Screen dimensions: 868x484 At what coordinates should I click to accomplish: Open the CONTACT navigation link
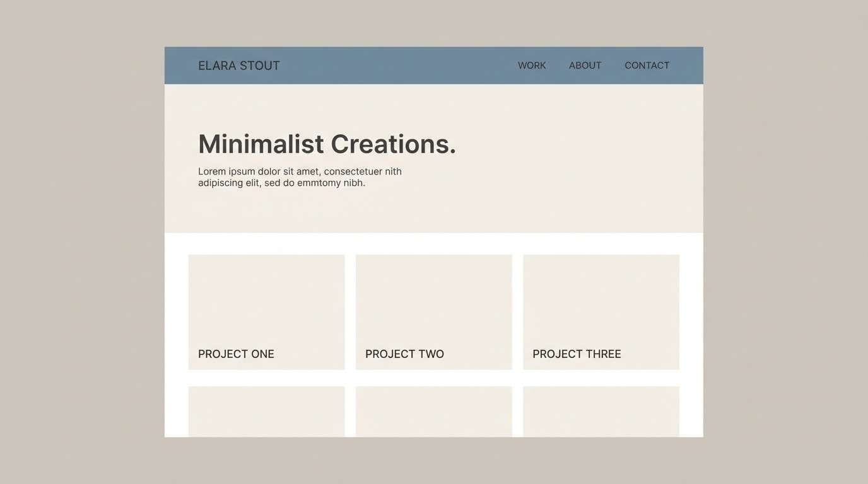click(x=647, y=65)
